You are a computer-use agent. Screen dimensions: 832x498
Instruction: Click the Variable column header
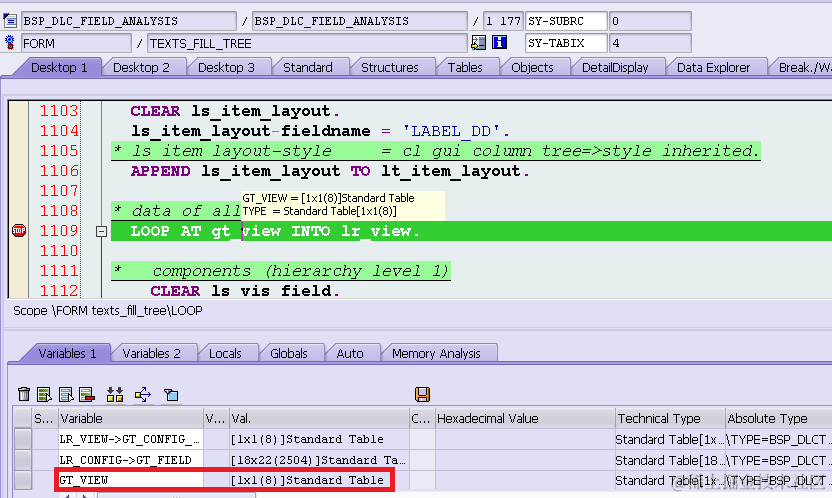click(131, 418)
